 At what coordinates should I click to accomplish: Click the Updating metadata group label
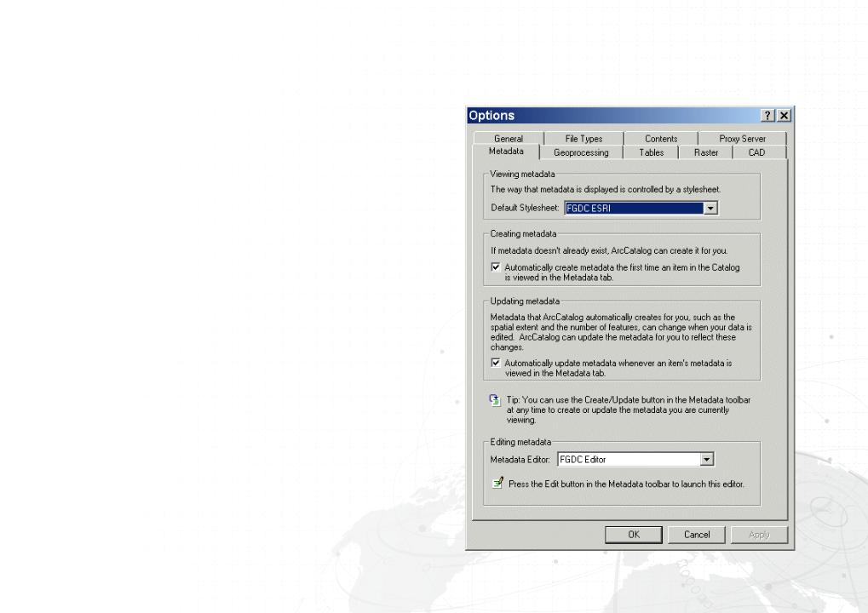(525, 301)
